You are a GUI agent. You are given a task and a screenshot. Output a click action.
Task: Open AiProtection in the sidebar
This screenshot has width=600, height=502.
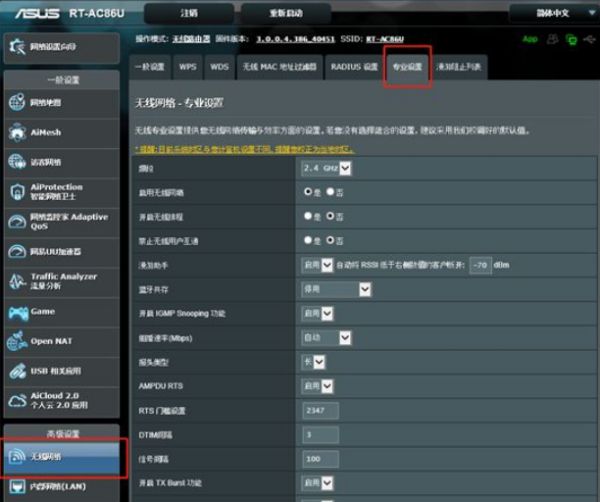pos(60,191)
